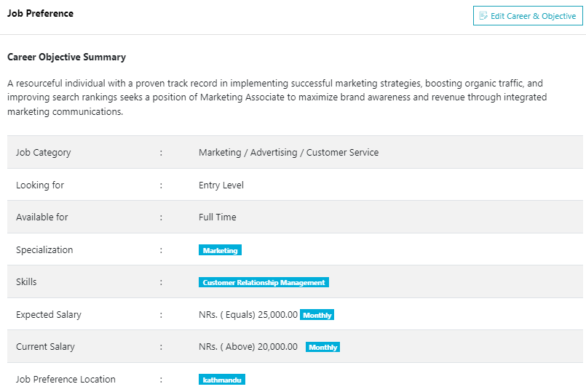Click the Monthly badge beside Expected Salary
This screenshot has width=586, height=392.
tap(317, 315)
